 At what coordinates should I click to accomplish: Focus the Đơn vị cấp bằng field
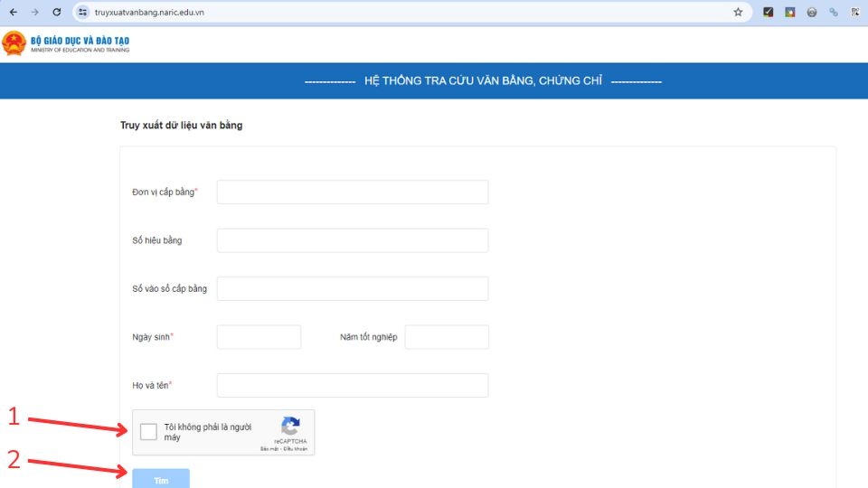tap(353, 192)
